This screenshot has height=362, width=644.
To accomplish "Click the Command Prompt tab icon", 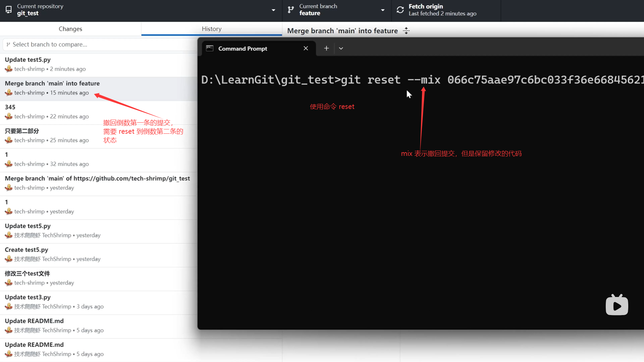I will tap(210, 48).
